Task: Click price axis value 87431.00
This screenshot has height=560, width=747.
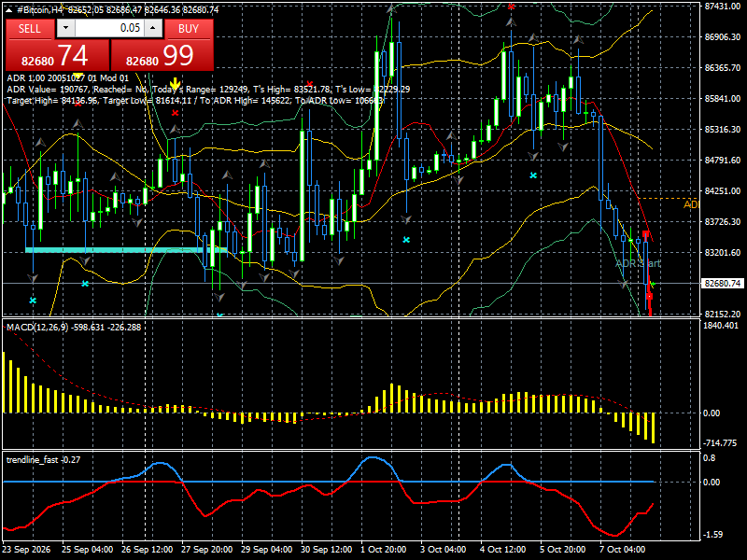Action: tap(723, 7)
